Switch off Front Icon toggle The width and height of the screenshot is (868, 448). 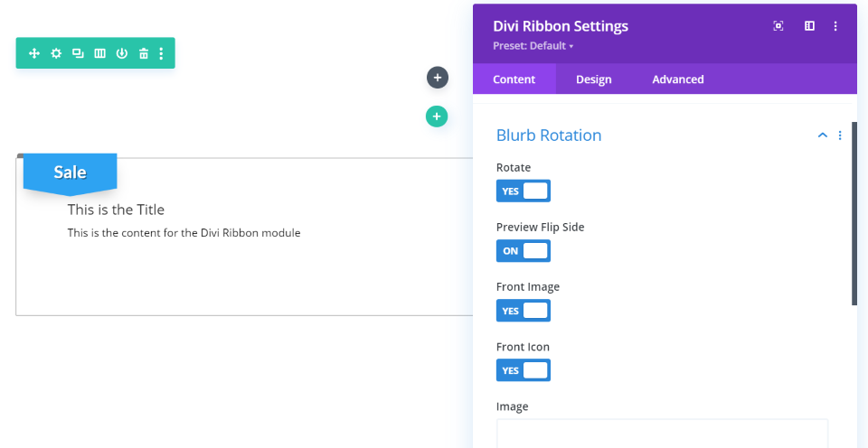tap(523, 370)
